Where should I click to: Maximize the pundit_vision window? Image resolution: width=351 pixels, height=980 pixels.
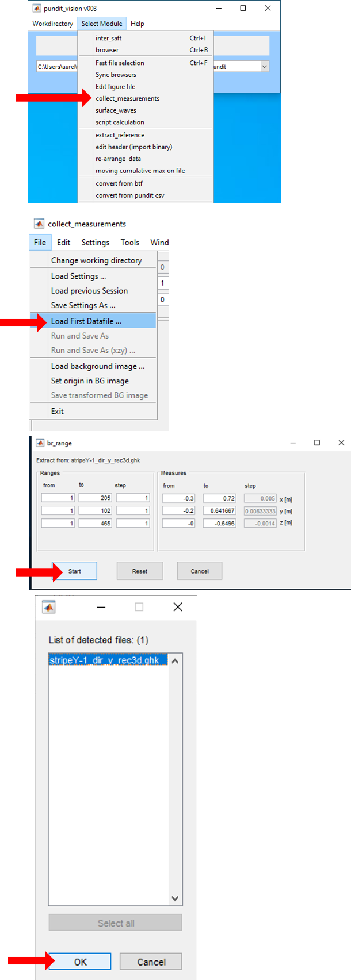(243, 8)
